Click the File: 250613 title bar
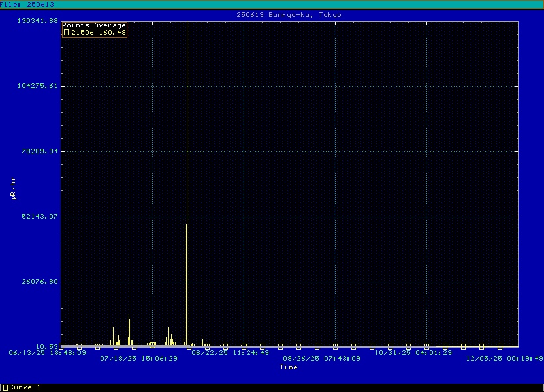 (27, 4)
